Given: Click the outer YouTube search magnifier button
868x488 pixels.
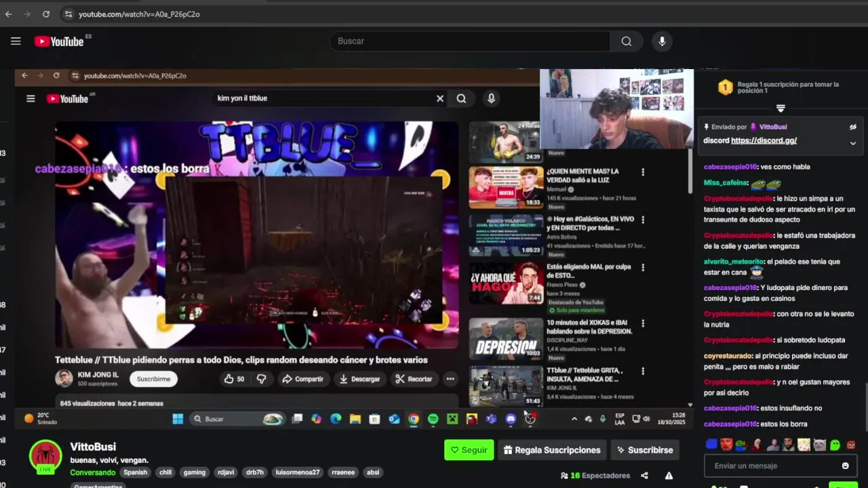Looking at the screenshot, I should [x=626, y=41].
